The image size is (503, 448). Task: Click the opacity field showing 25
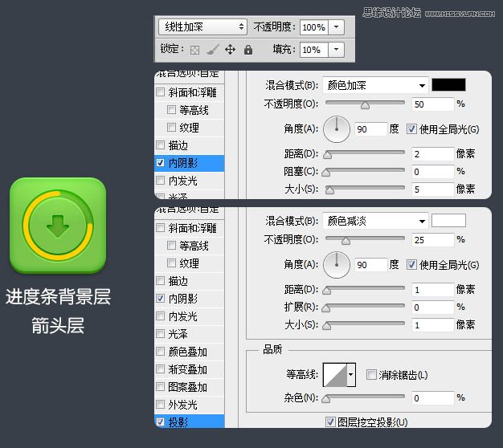pyautogui.click(x=432, y=240)
